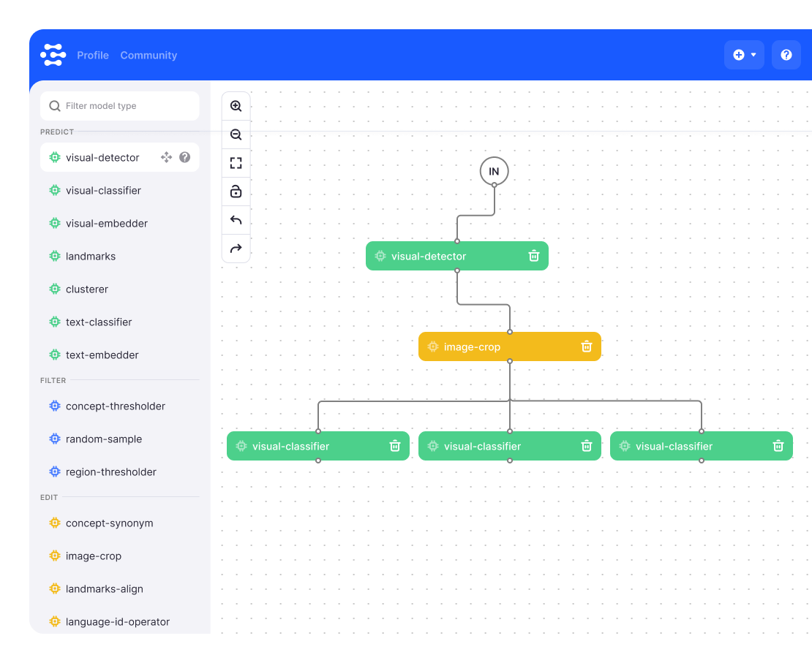Delete the image-crop node

click(x=586, y=346)
